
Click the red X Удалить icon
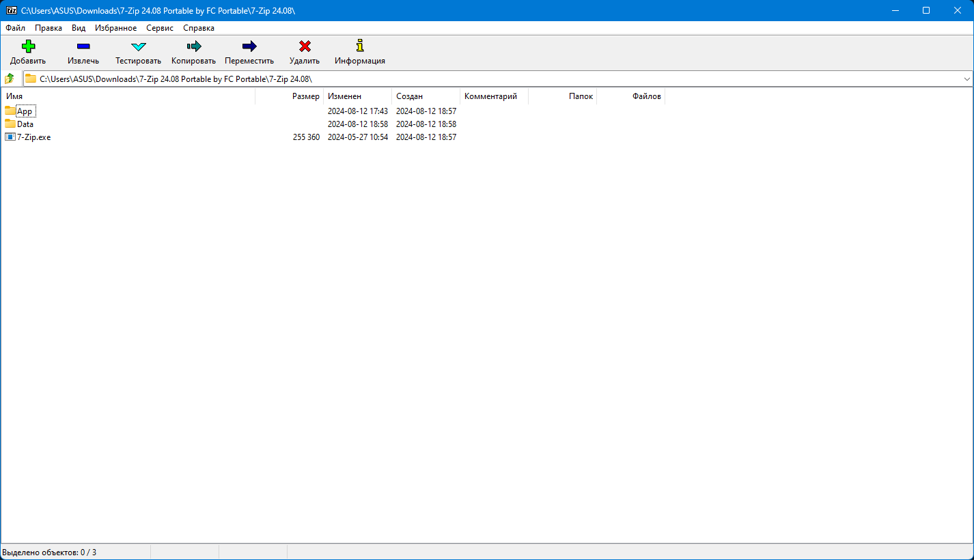305,46
